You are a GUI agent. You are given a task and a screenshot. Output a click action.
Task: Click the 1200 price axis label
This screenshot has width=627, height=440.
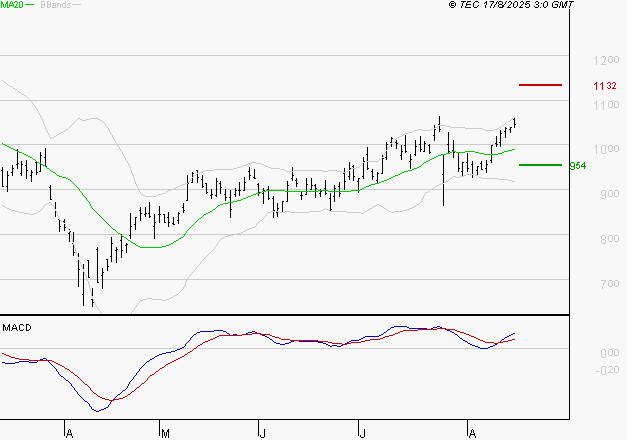coord(604,58)
